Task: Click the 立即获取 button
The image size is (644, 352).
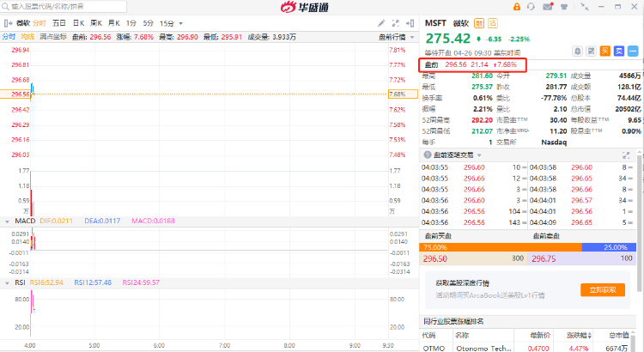Action: tap(603, 290)
